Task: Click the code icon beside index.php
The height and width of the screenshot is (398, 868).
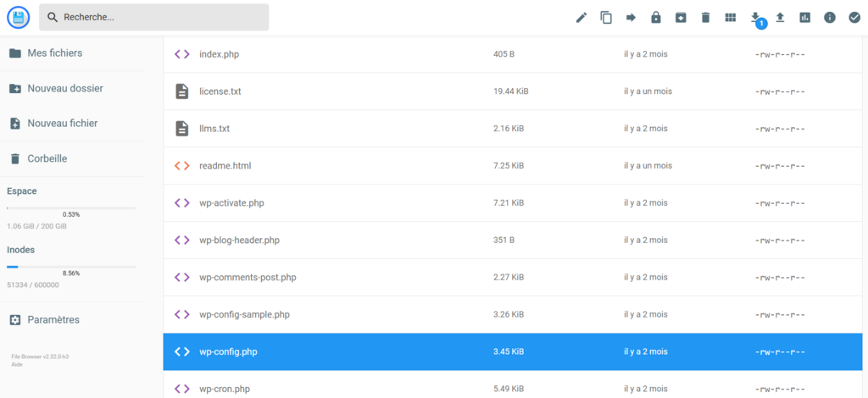Action: pyautogui.click(x=182, y=54)
